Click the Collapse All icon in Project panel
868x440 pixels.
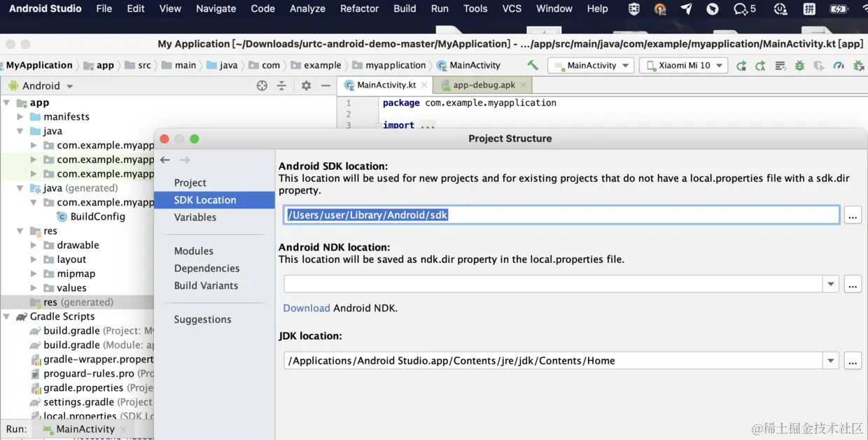point(281,85)
